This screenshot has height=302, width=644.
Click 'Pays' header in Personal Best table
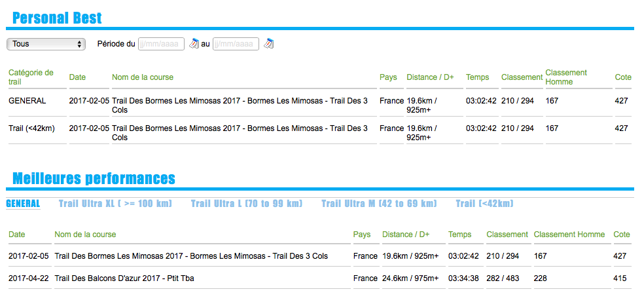[x=388, y=77]
